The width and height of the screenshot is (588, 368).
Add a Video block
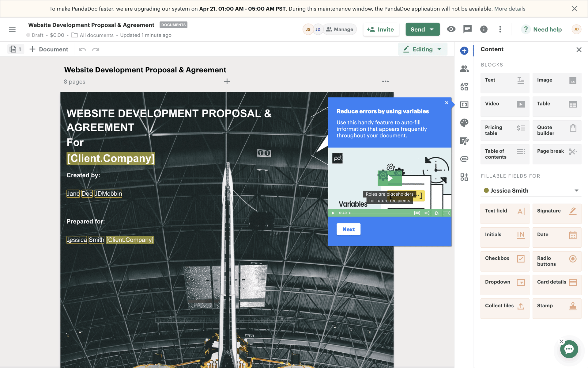(x=505, y=106)
